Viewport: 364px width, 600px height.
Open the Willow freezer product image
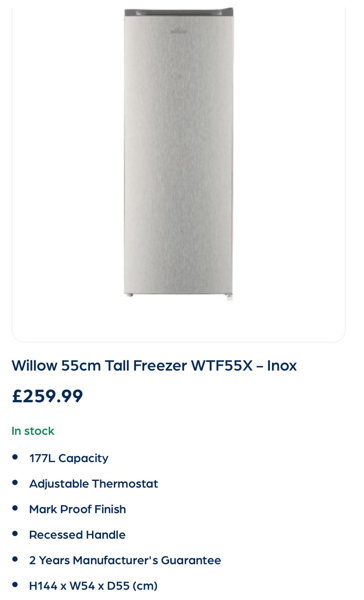pyautogui.click(x=178, y=153)
